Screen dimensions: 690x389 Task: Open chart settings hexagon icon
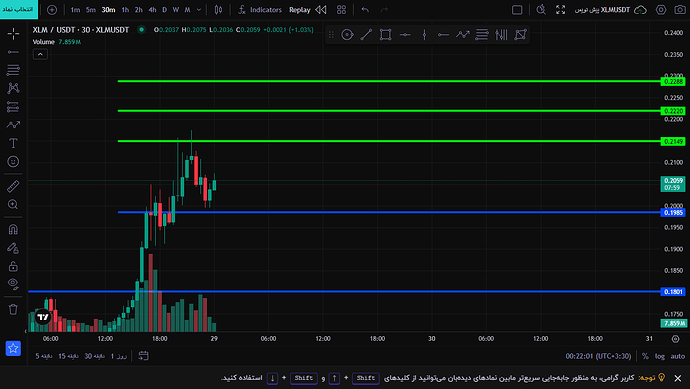click(x=661, y=10)
